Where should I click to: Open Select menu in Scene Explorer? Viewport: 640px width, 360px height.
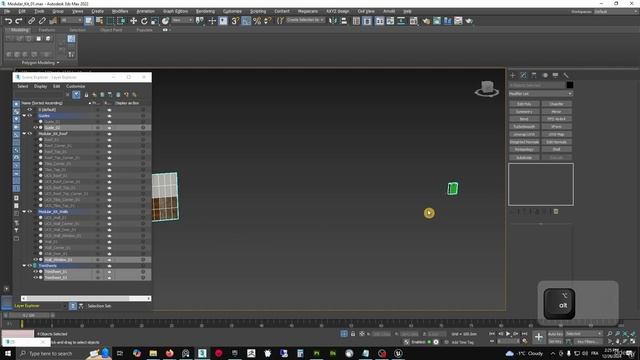pos(22,86)
